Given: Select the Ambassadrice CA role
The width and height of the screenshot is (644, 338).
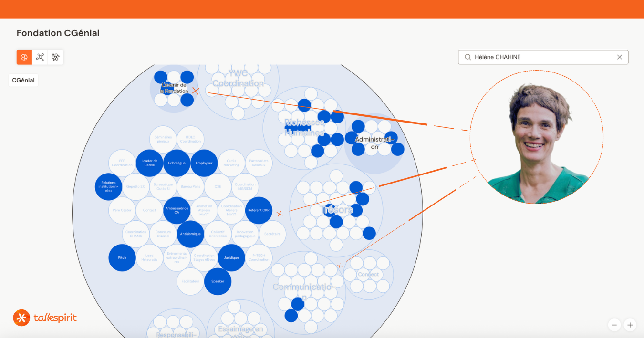Looking at the screenshot, I should [x=177, y=210].
